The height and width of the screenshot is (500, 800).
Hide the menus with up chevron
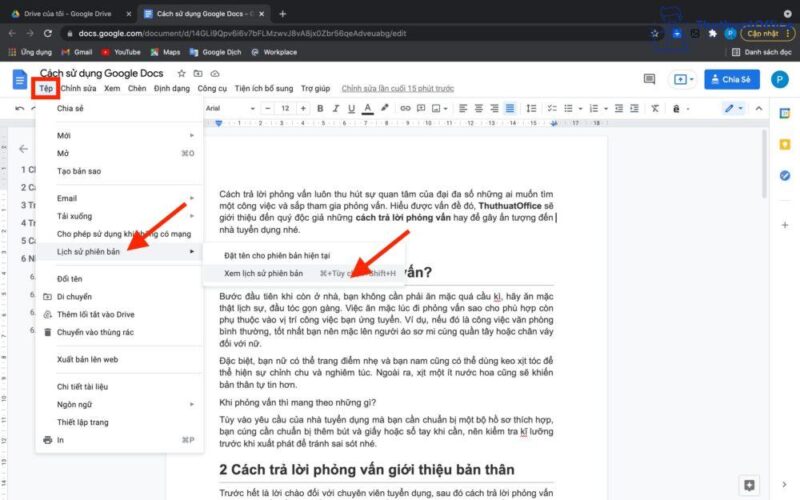point(759,108)
